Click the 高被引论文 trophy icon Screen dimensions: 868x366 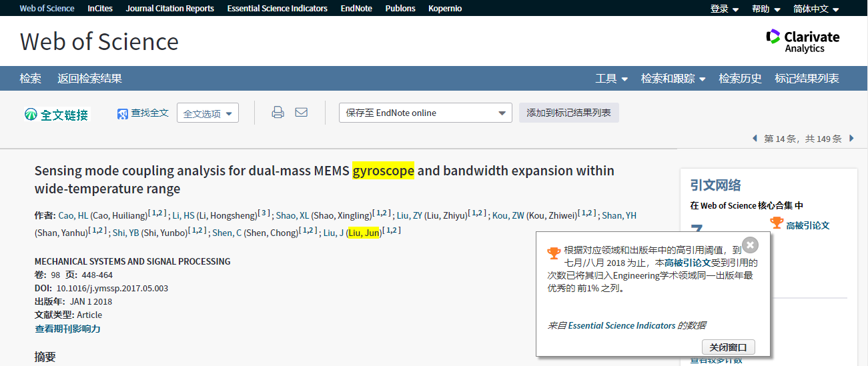[777, 223]
